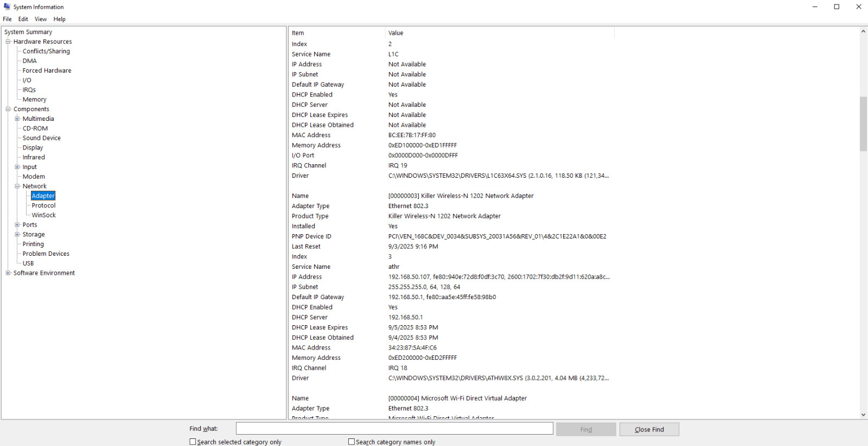Click the L1C63X64.SYS driver path value

point(499,176)
